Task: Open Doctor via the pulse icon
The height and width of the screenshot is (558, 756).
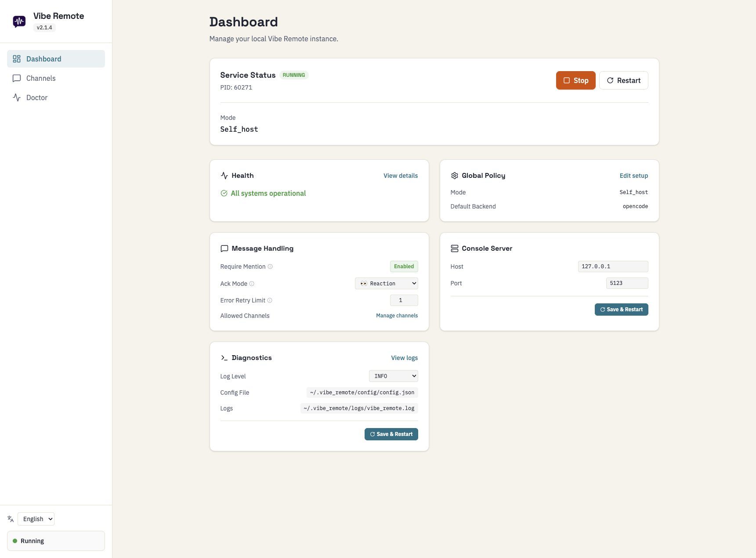Action: click(x=17, y=97)
